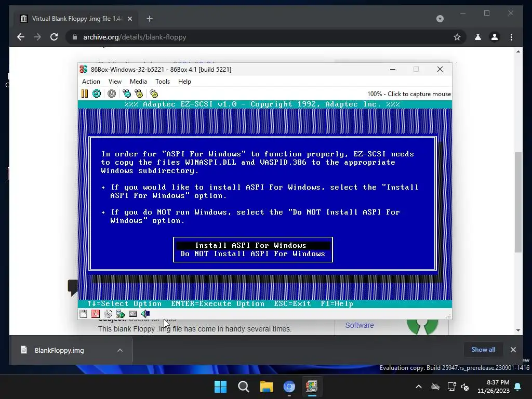Click the page vertical scrollbar thumb

click(x=518, y=202)
